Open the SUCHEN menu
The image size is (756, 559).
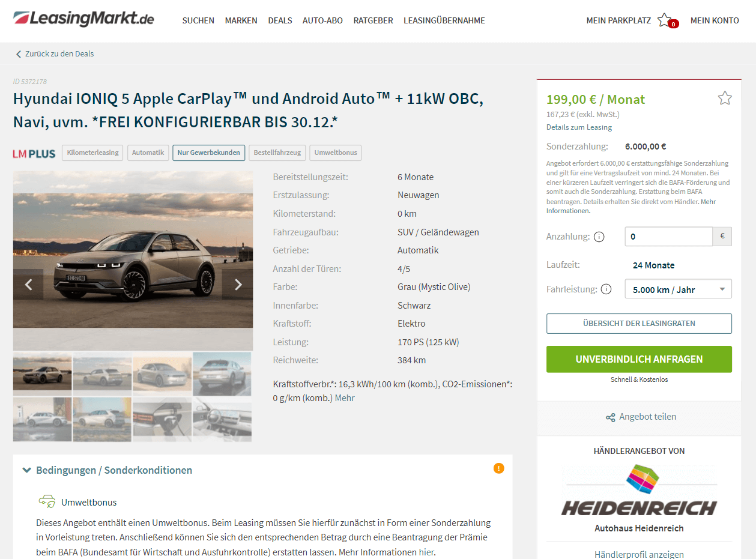[198, 20]
